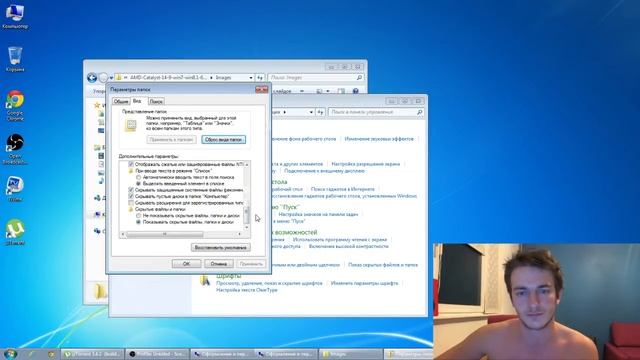The height and width of the screenshot is (360, 640).
Task: Open recent pages dropdown beside forward arrow
Action: point(111,78)
